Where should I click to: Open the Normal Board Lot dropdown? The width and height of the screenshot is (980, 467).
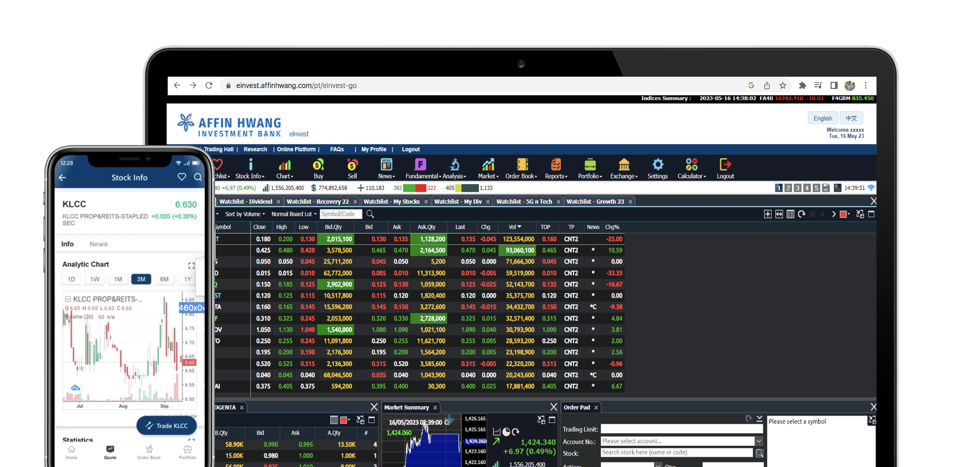[x=294, y=214]
